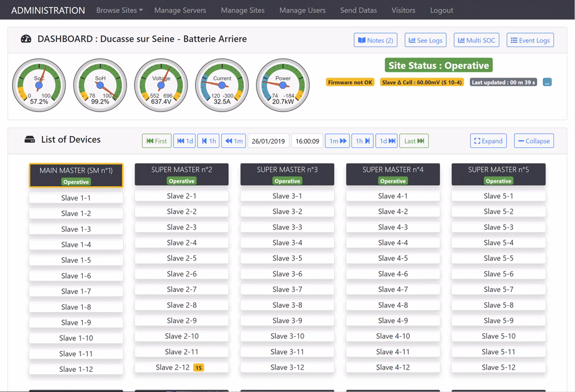Step forward one hour (1h)

click(362, 141)
